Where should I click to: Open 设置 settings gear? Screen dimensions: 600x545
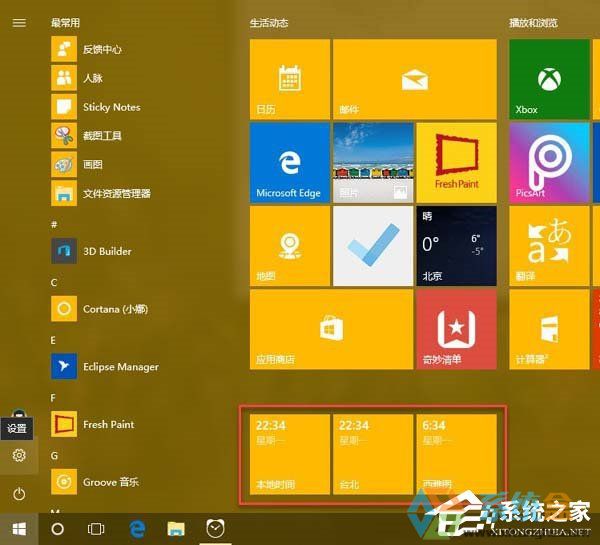(x=19, y=455)
